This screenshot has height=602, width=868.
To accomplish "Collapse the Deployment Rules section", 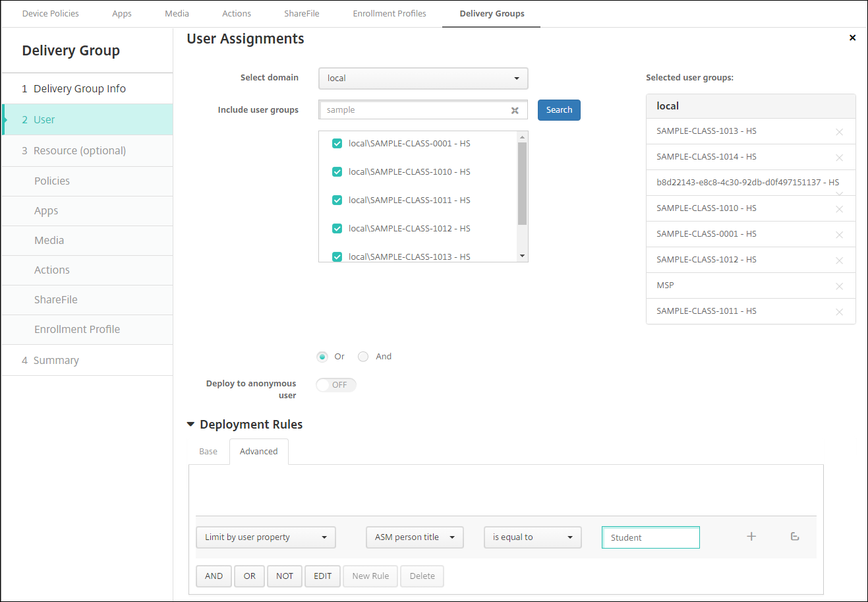I will pyautogui.click(x=190, y=425).
